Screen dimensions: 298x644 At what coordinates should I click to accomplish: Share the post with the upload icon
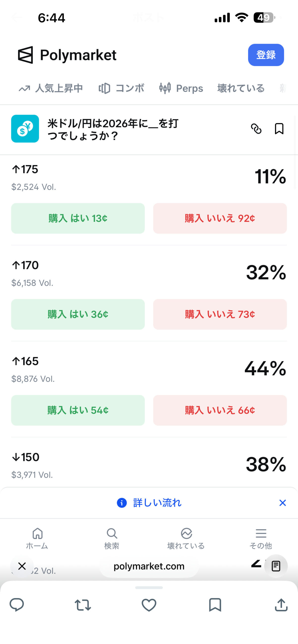(x=281, y=605)
